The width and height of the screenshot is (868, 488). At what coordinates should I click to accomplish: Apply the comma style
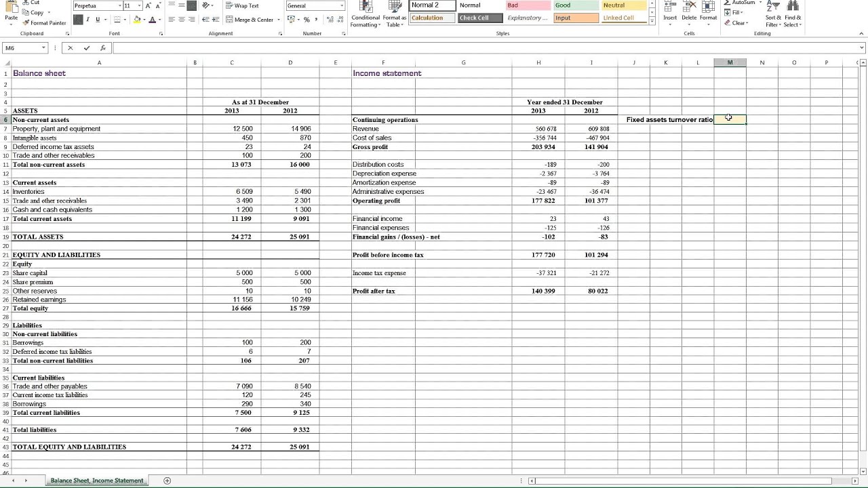point(316,20)
